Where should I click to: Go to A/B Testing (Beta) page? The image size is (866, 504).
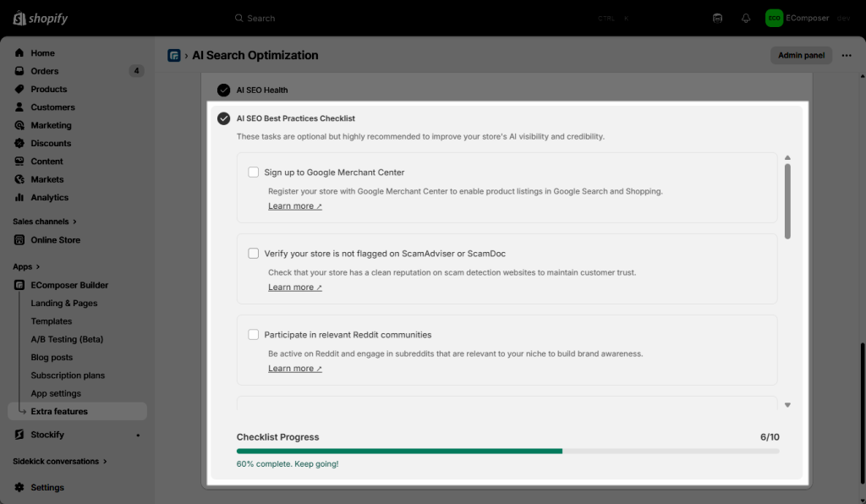click(67, 339)
